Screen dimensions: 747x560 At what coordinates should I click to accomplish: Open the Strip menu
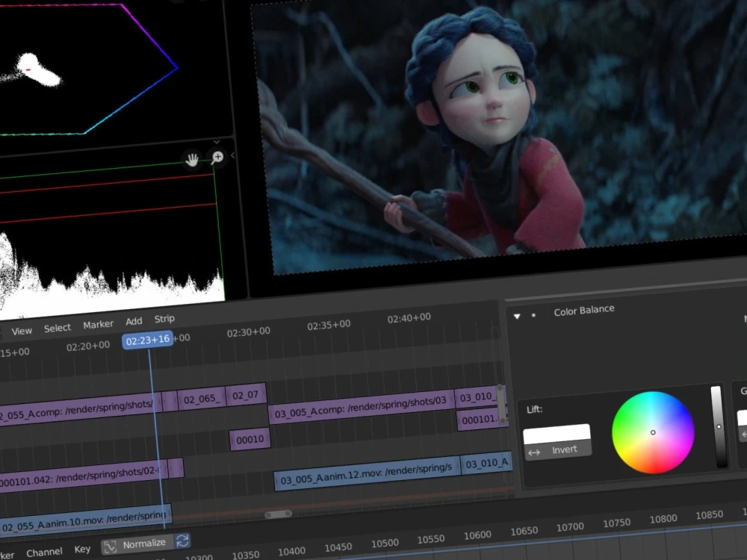tap(164, 319)
